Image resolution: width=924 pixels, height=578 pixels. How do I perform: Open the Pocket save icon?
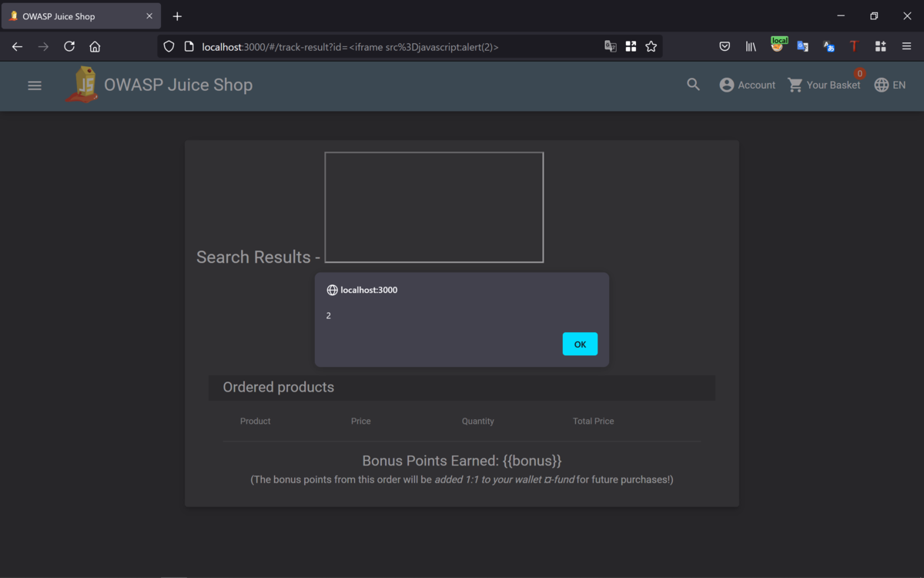coord(725,46)
